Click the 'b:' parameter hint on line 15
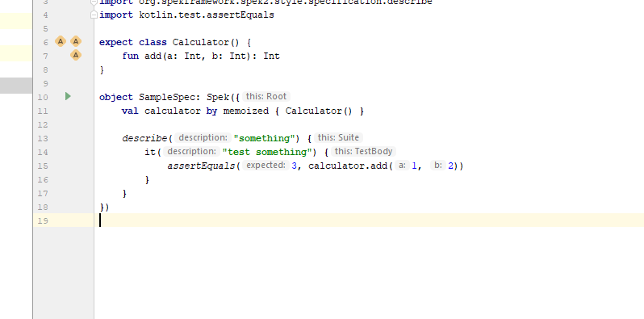This screenshot has width=644, height=319. pyautogui.click(x=438, y=166)
